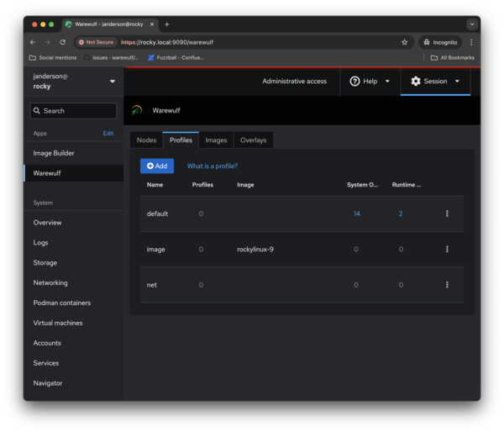Screen dimensions: 504x432
Task: Click the Image column header
Action: point(245,185)
